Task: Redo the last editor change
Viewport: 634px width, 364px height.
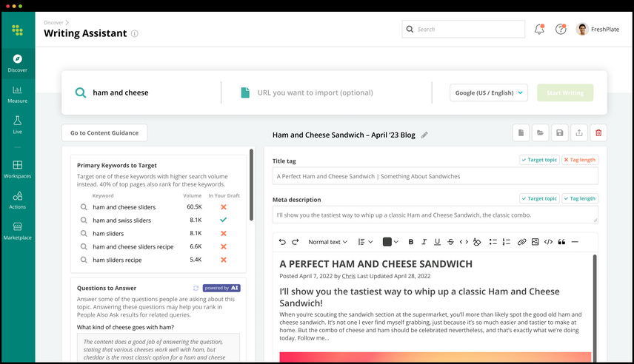Action: click(296, 242)
